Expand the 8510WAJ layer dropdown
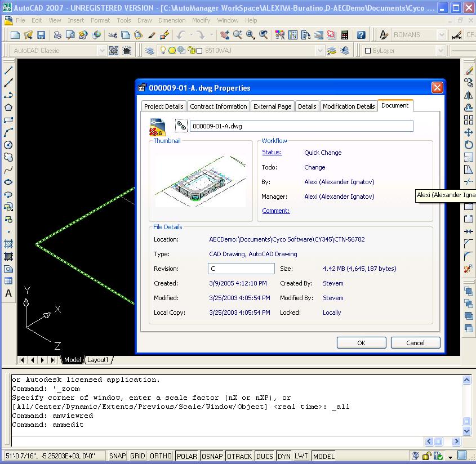 [x=320, y=51]
